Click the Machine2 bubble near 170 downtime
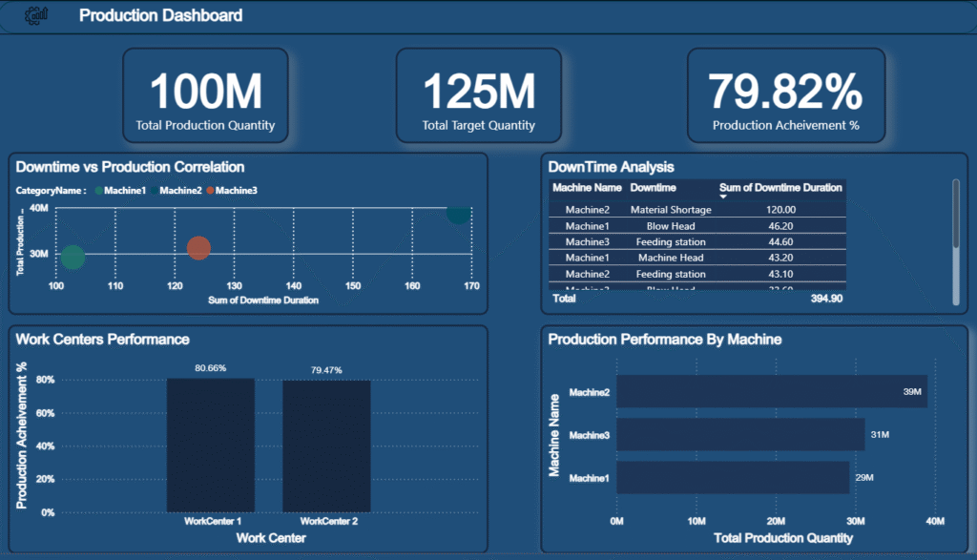The image size is (977, 560). (x=458, y=212)
